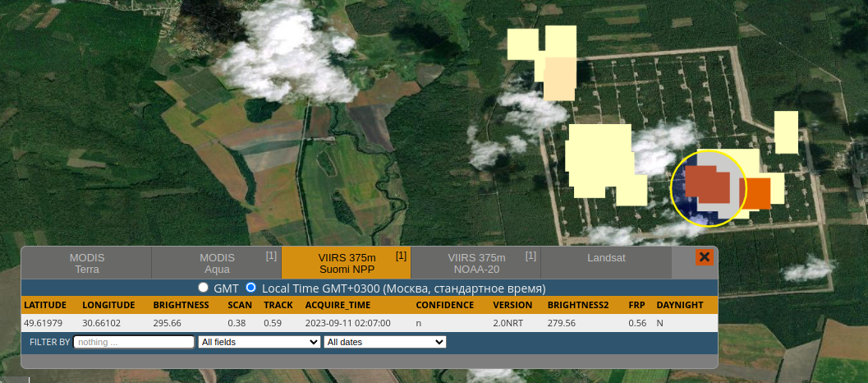Click the brightness2 value 279.56
This screenshot has height=383, width=868.
[562, 323]
